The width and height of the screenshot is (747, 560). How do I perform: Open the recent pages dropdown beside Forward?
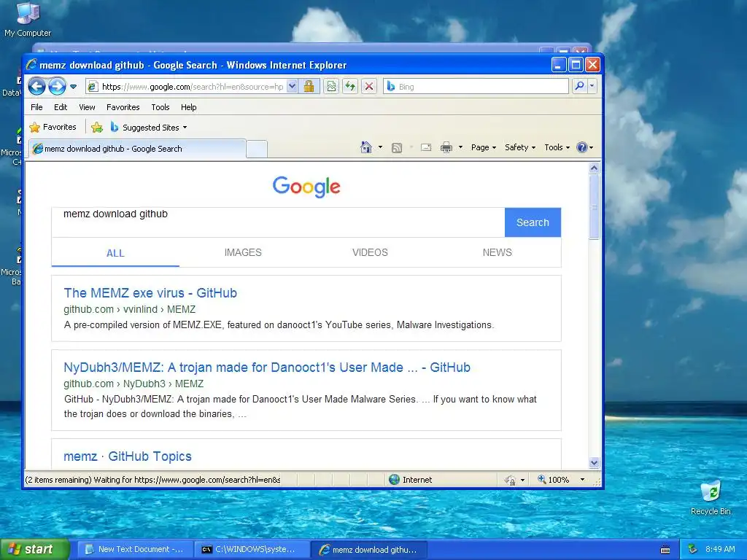(74, 87)
